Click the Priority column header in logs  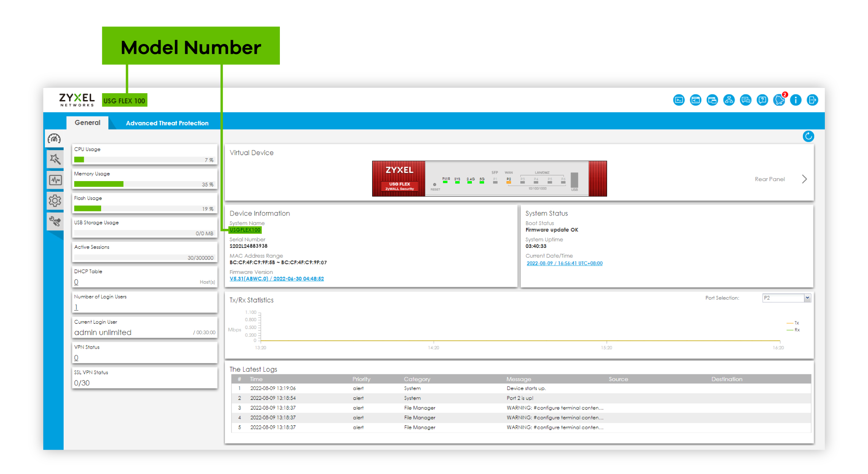pos(361,379)
